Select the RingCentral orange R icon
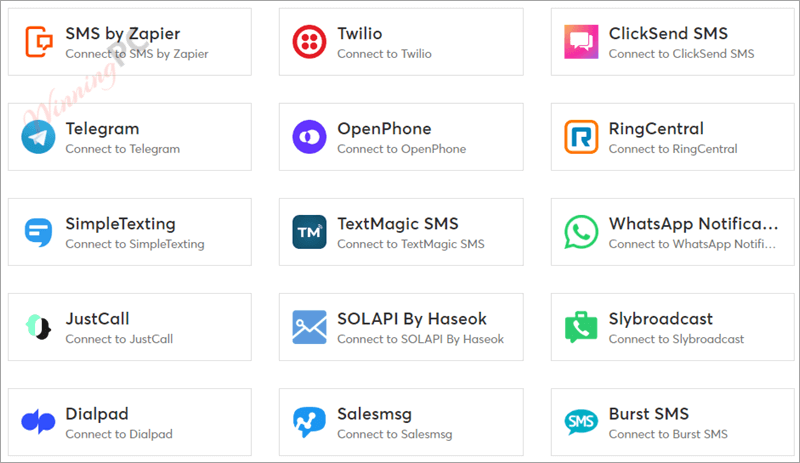 (581, 137)
